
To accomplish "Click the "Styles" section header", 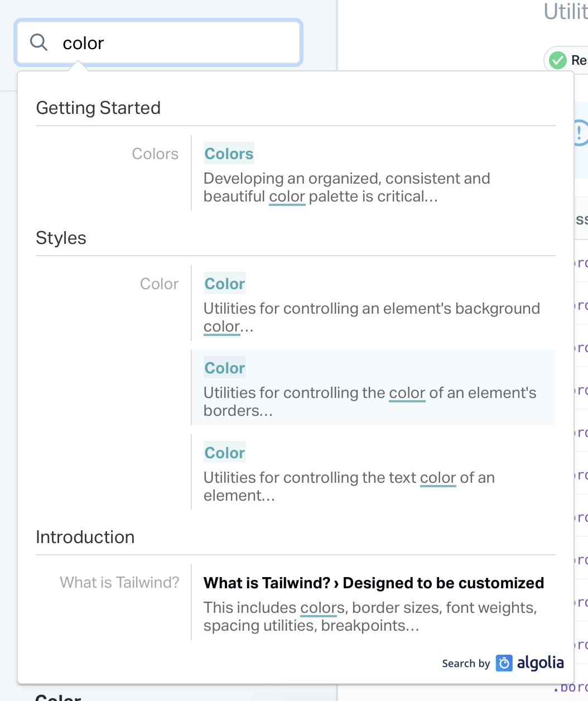I will point(61,238).
